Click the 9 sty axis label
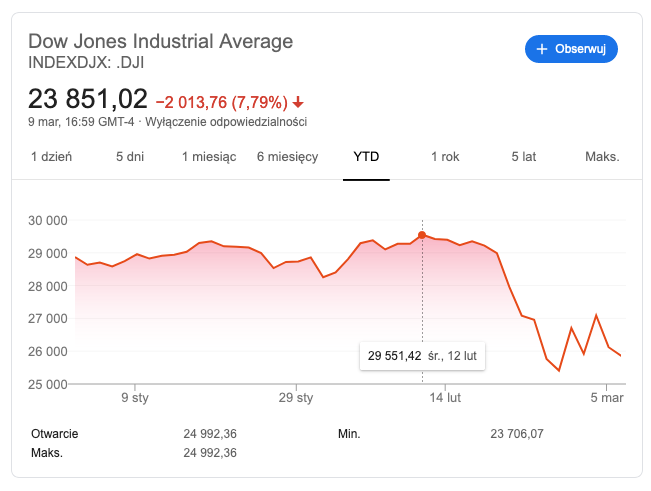Image resolution: width=651 pixels, height=491 pixels. (x=135, y=398)
